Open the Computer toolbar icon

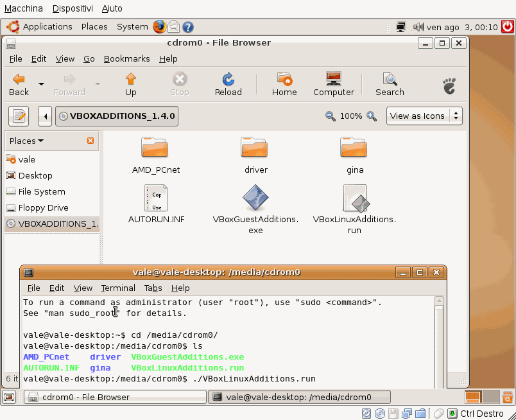point(333,80)
